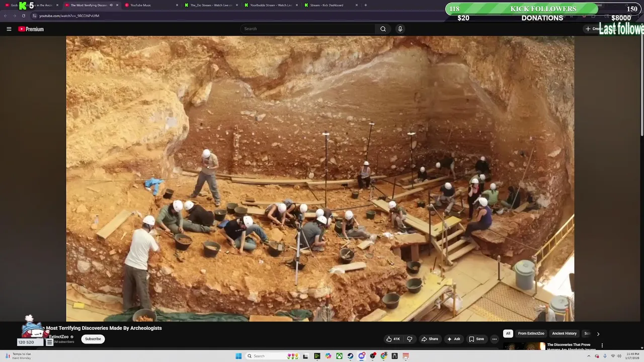Close The Most Terrifying Discoveries tab
Viewport: 644px width, 362px height.
(117, 5)
